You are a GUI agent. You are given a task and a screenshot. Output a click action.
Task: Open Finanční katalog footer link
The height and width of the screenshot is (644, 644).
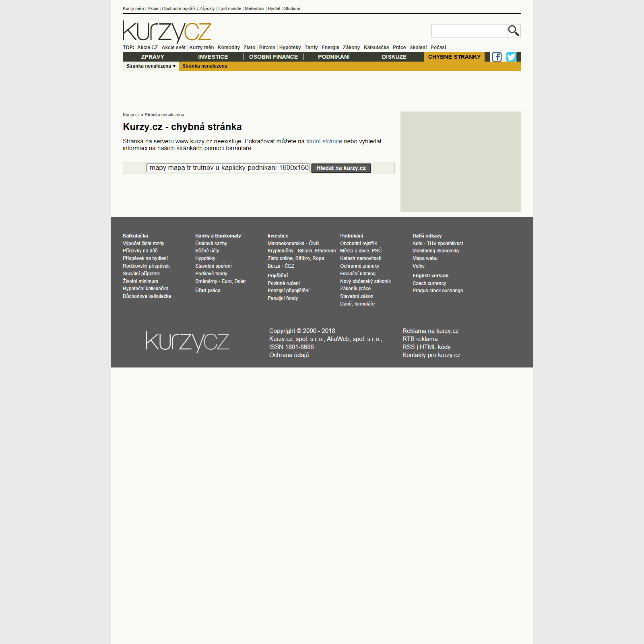point(358,274)
